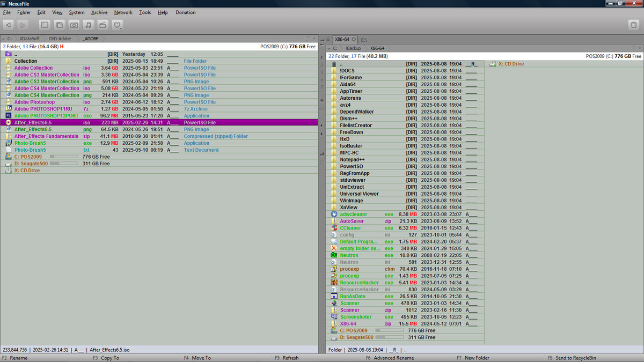Close the X86-64 tab
This screenshot has width=644, height=362.
pyautogui.click(x=354, y=40)
